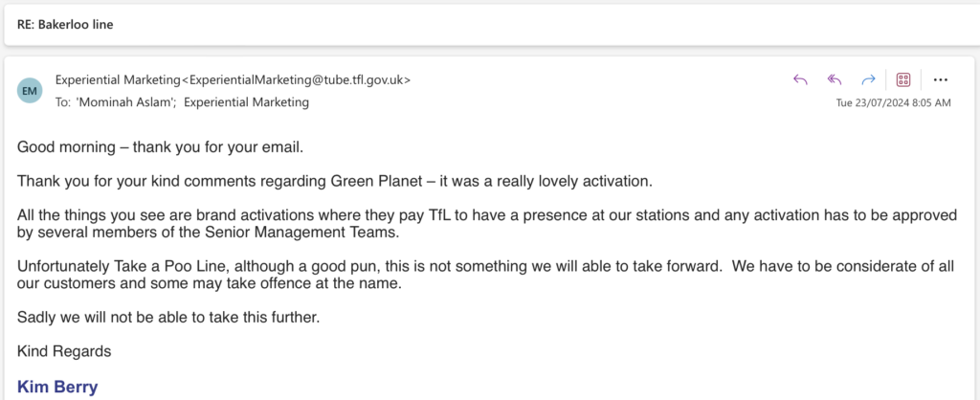Click the Good morning greeting line

click(160, 147)
